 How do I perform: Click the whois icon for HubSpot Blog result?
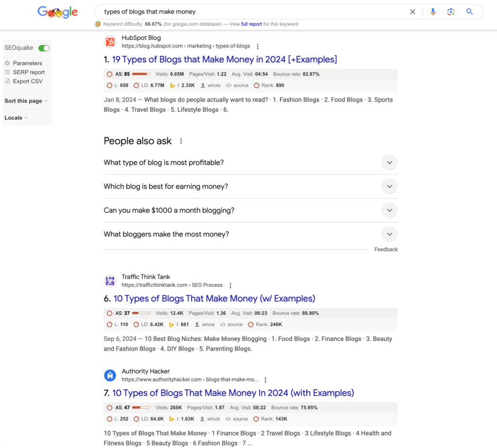(210, 85)
